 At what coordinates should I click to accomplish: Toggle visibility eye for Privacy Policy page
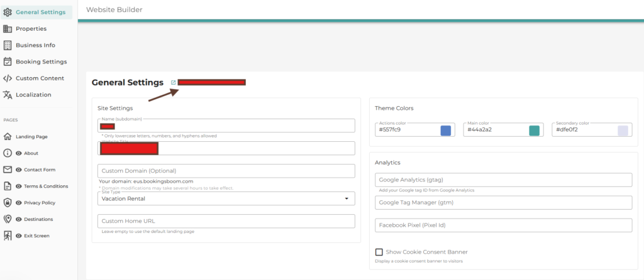pos(19,203)
